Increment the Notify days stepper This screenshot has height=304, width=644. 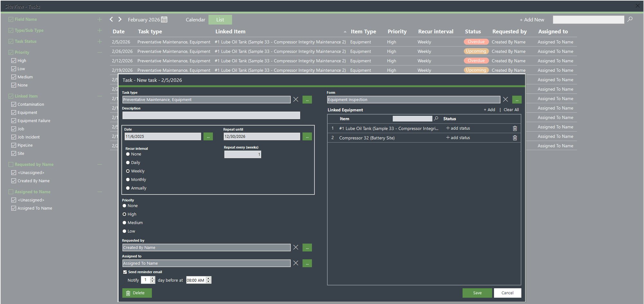tap(153, 278)
